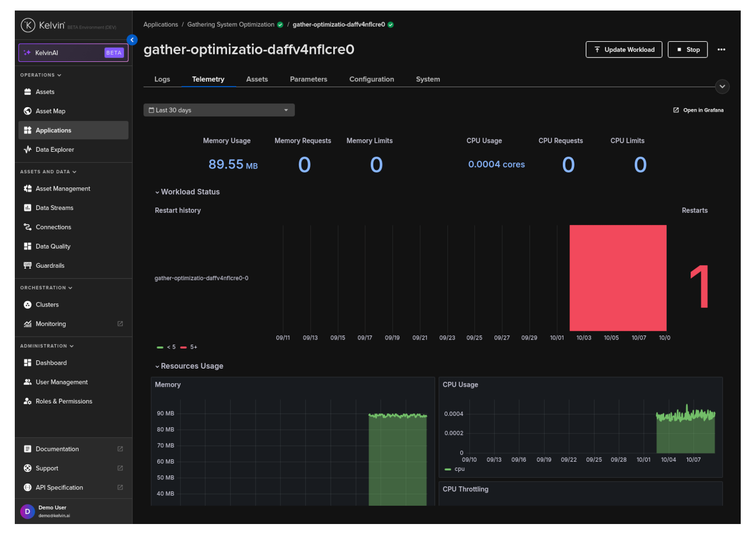Switch to the Configuration tab
756x535 pixels.
[x=371, y=79]
